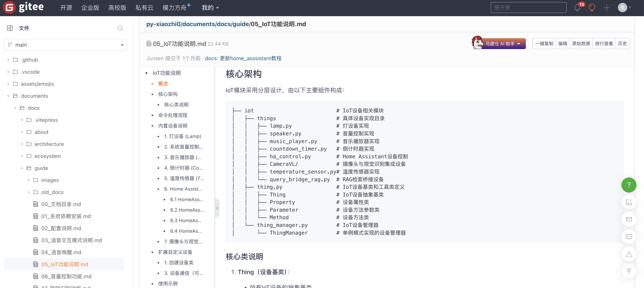Image resolution: width=644 pixels, height=288 pixels.
Task: Open the main branch dropdown
Action: (x=65, y=45)
